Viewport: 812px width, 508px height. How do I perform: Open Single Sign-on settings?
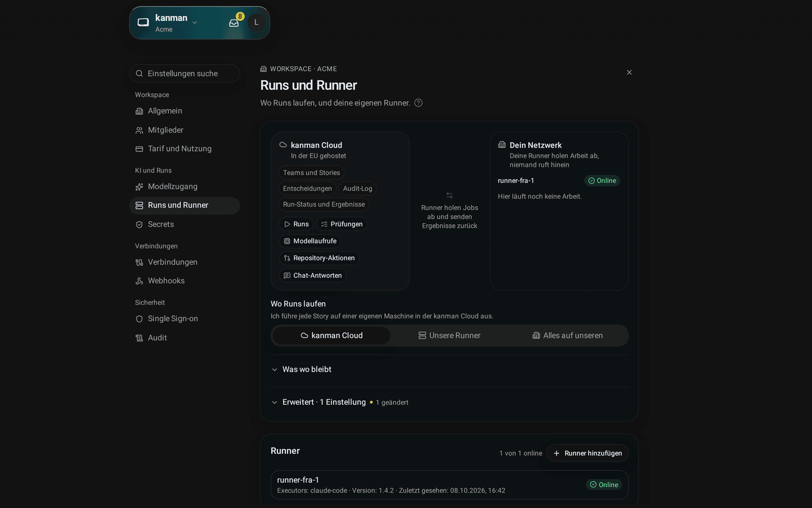[184, 319]
